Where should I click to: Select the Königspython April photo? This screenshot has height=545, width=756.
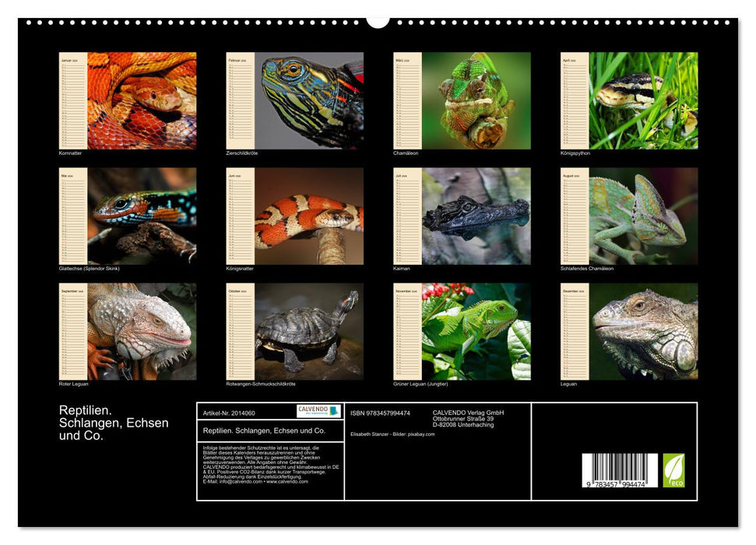646,101
